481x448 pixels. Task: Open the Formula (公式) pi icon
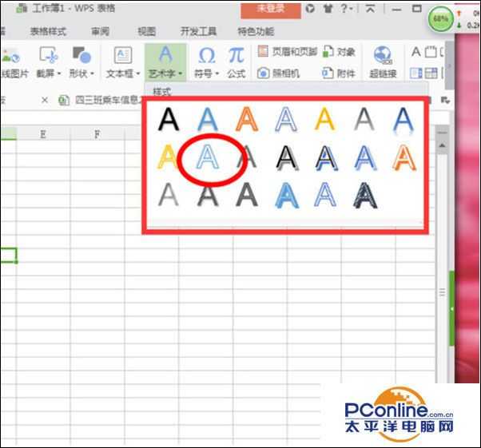(x=236, y=55)
